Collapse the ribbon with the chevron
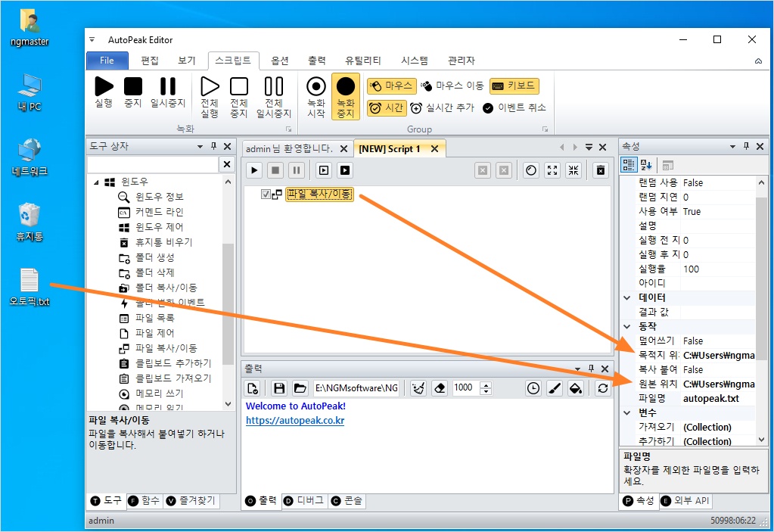Image resolution: width=774 pixels, height=532 pixels. click(758, 61)
